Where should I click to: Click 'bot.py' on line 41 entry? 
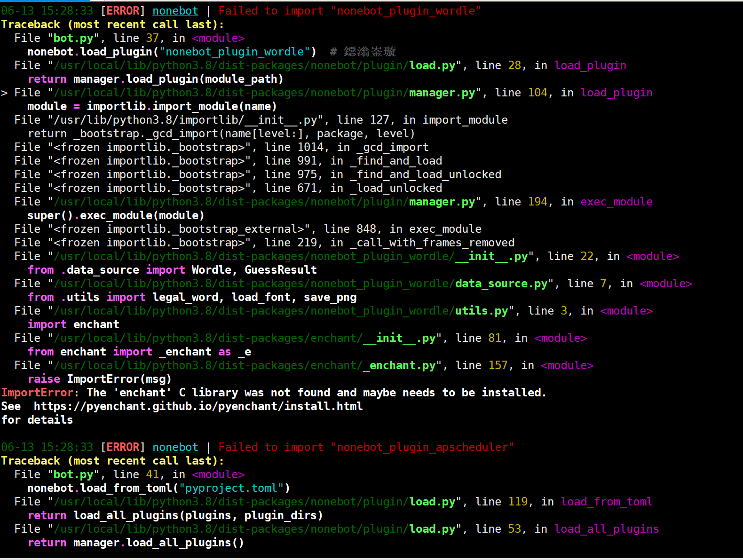click(x=73, y=474)
